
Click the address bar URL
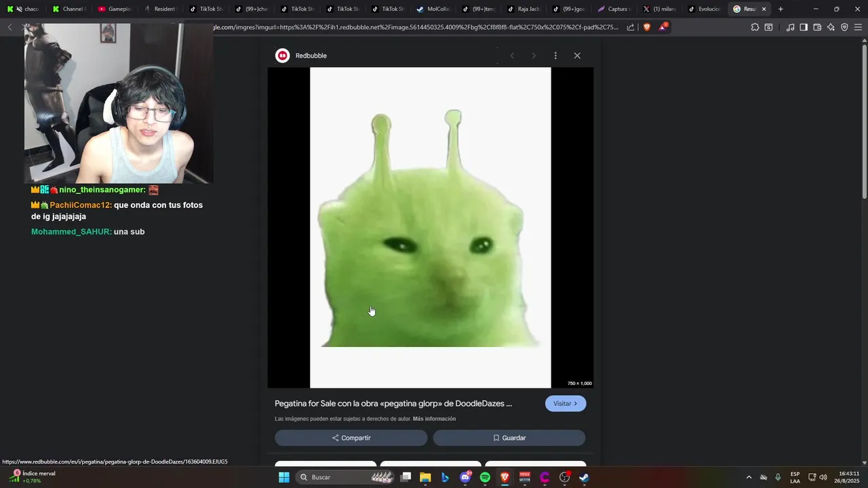pos(415,27)
